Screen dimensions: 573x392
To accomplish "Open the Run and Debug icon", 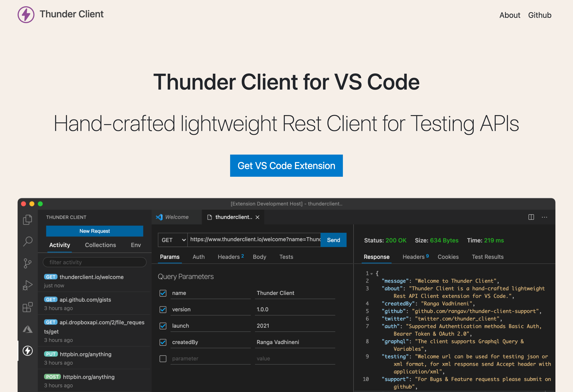I will (27, 285).
